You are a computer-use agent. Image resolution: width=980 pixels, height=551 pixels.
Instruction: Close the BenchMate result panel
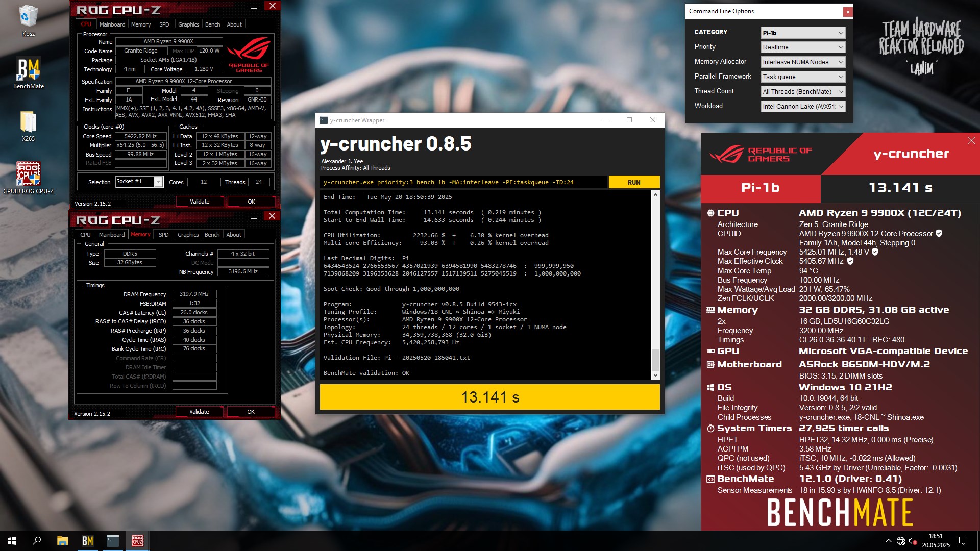tap(971, 141)
